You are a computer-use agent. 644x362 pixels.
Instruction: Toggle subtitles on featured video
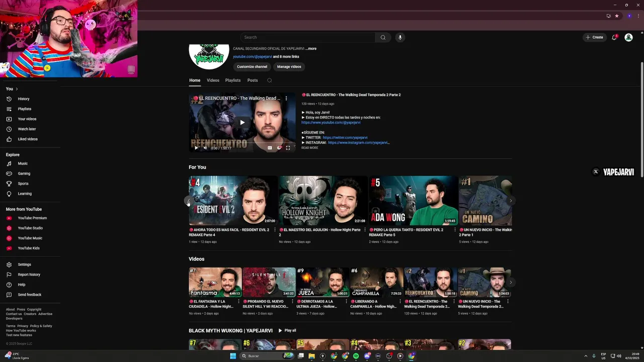tap(270, 148)
